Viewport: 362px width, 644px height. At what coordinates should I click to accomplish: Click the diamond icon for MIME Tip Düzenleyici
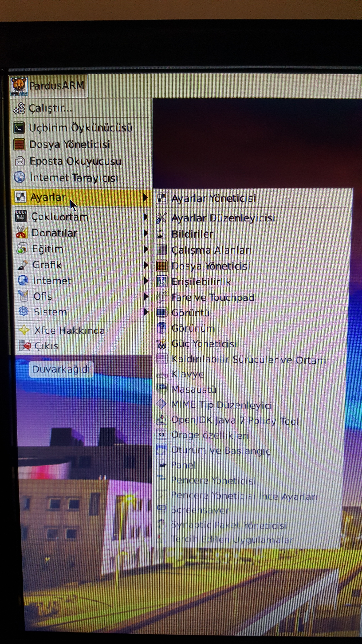pos(161,404)
